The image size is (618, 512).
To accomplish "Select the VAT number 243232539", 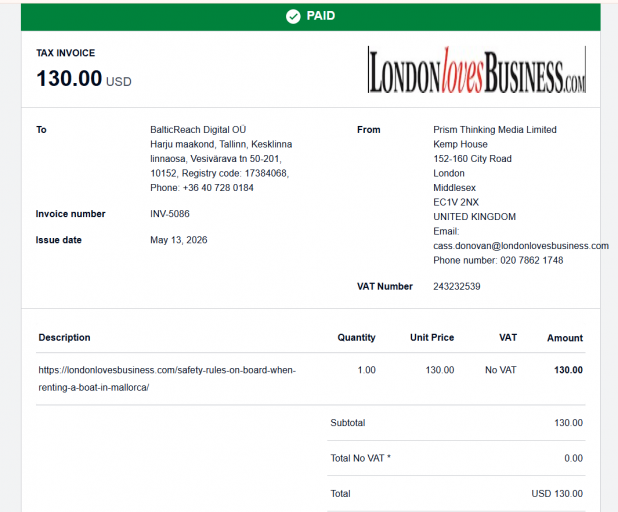I will 457,287.
